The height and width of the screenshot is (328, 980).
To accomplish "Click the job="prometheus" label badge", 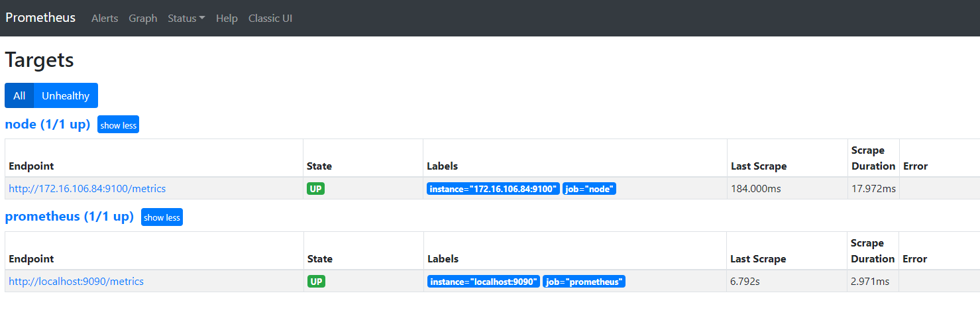I will pos(584,282).
